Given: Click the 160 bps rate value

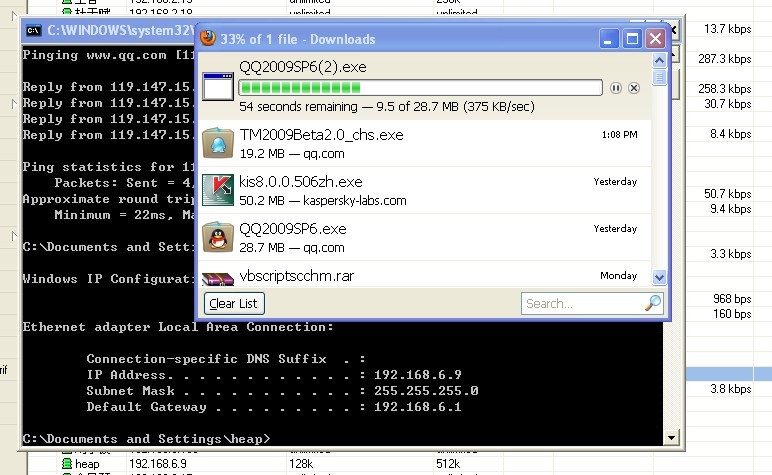Looking at the screenshot, I should pyautogui.click(x=732, y=314).
